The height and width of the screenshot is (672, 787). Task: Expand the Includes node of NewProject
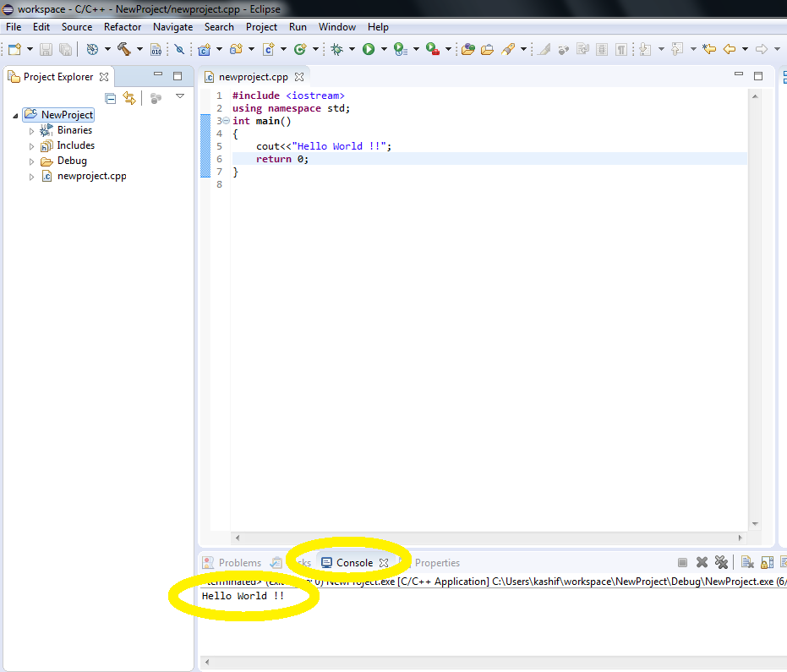click(31, 145)
